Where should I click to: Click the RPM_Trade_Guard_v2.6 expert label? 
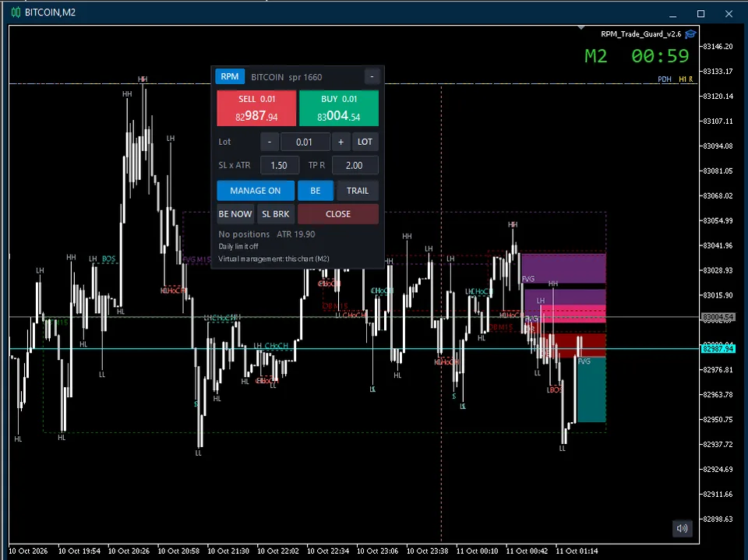coord(640,33)
